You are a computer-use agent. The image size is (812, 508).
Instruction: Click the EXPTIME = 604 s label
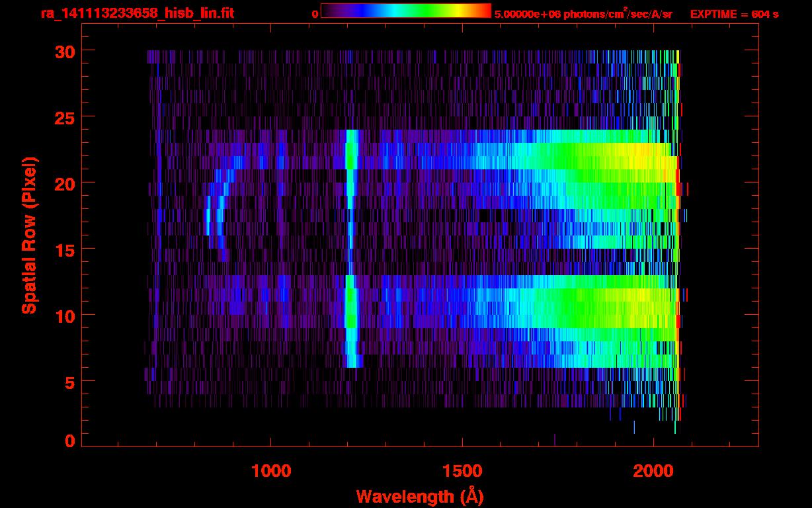734,14
